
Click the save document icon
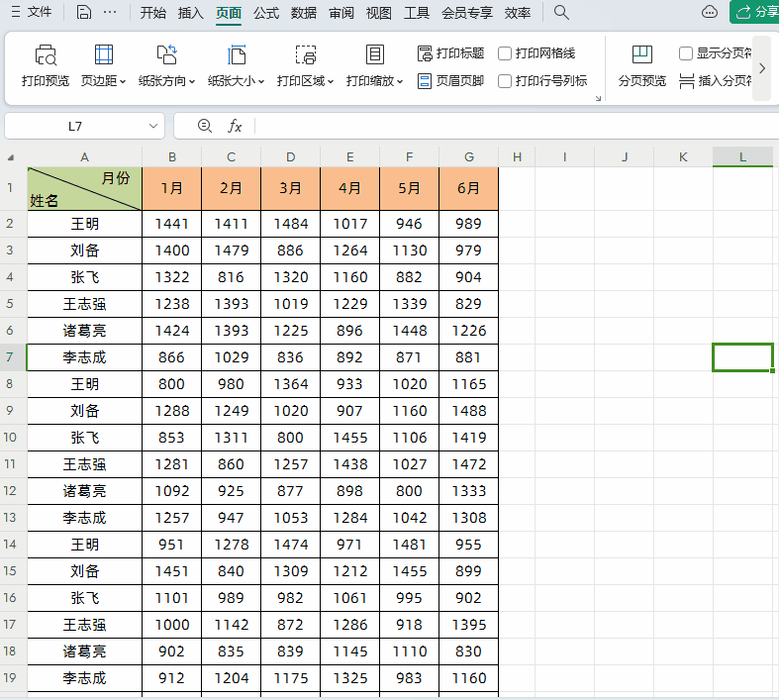pos(83,12)
